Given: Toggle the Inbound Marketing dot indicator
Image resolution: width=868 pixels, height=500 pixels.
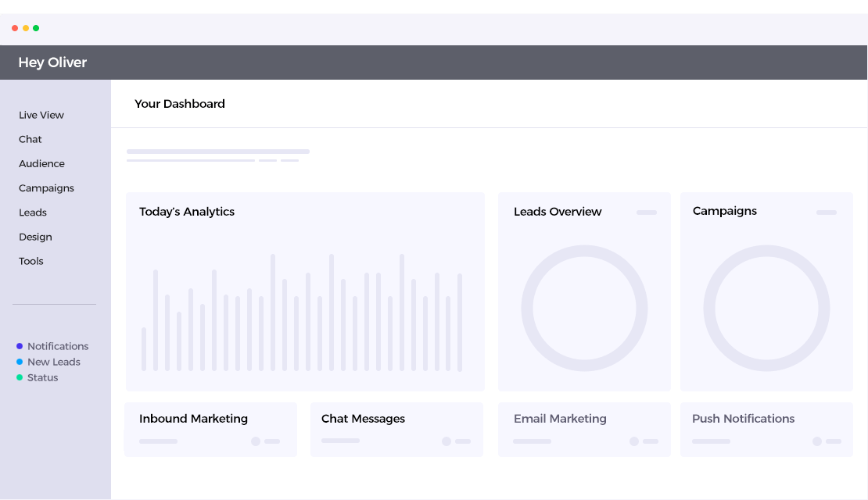Looking at the screenshot, I should 256,441.
